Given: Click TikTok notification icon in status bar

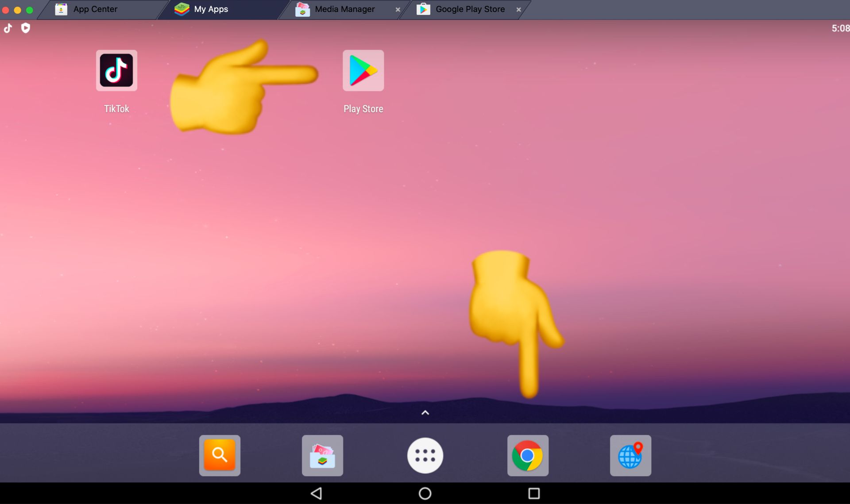Looking at the screenshot, I should [8, 28].
